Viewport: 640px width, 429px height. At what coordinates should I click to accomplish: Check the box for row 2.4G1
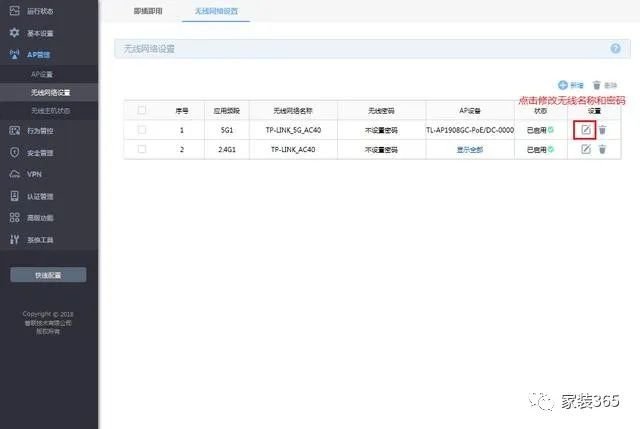tap(142, 149)
